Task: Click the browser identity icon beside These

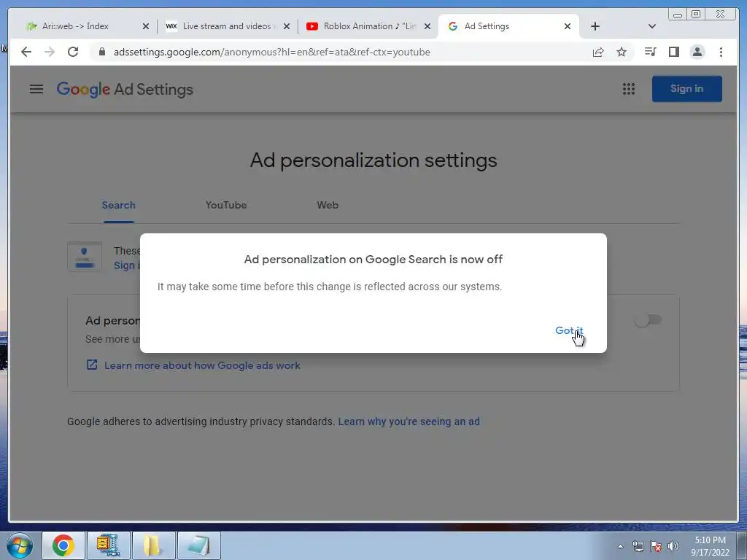Action: 85,257
